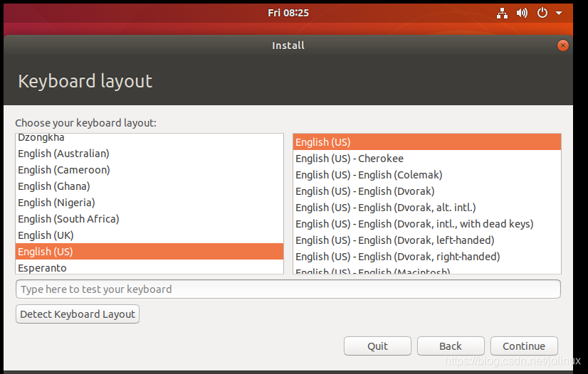Continue to the next install step

point(524,346)
